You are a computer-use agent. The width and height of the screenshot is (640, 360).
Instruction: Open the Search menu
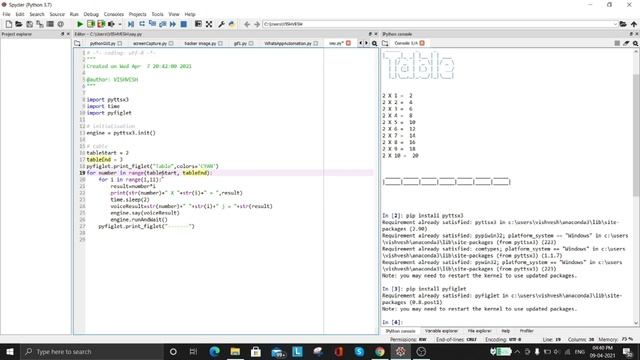pos(37,14)
